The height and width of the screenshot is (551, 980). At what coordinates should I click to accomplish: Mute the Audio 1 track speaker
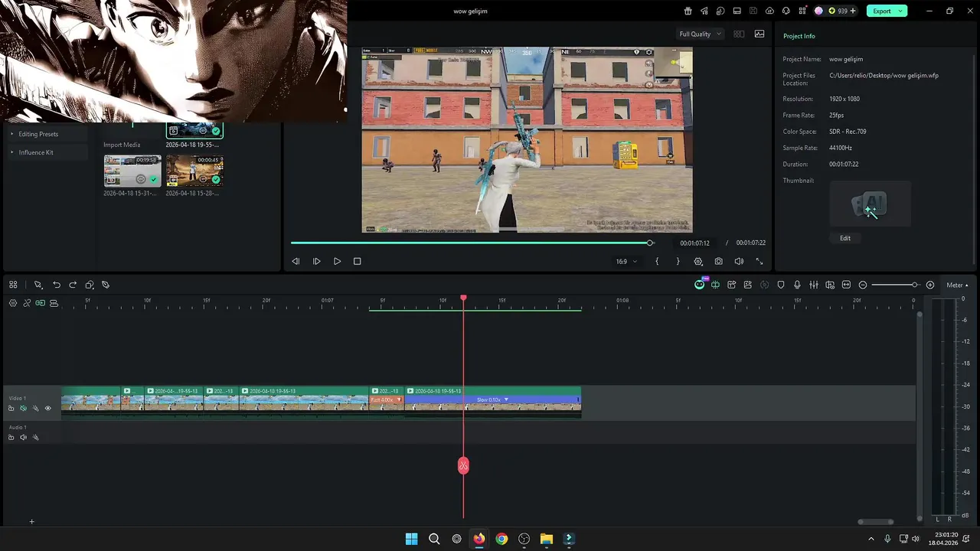(x=23, y=438)
